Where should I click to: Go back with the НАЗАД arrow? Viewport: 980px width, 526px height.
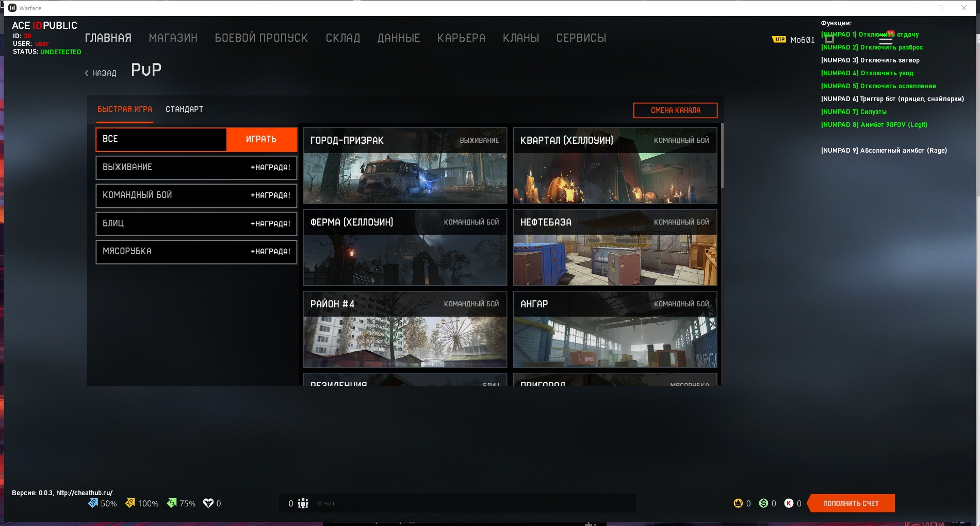101,73
